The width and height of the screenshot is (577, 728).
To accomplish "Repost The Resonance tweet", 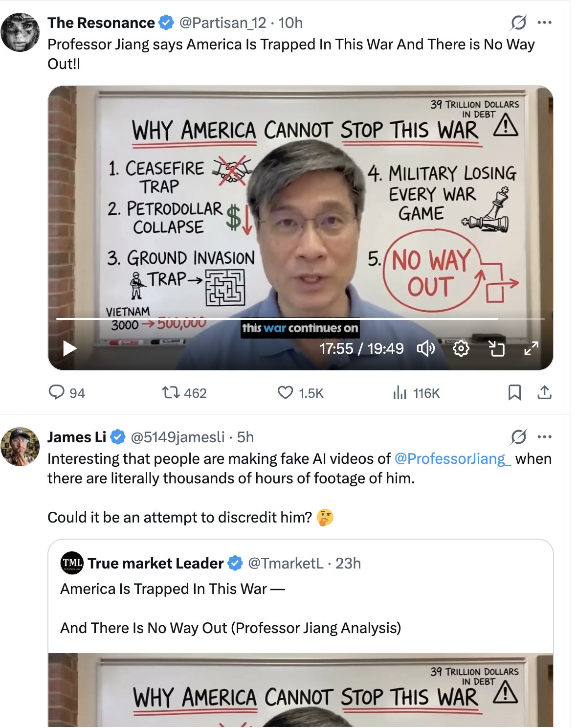I will point(171,392).
